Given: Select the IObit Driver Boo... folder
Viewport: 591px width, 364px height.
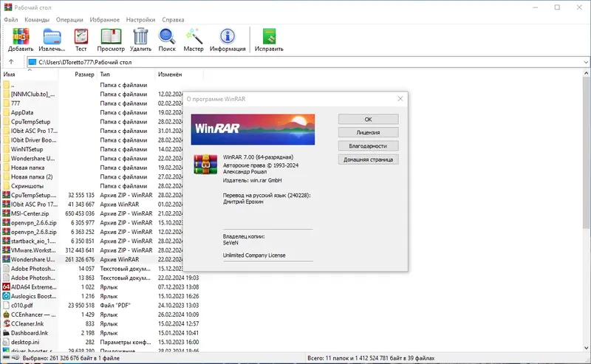Looking at the screenshot, I should [92, 140].
